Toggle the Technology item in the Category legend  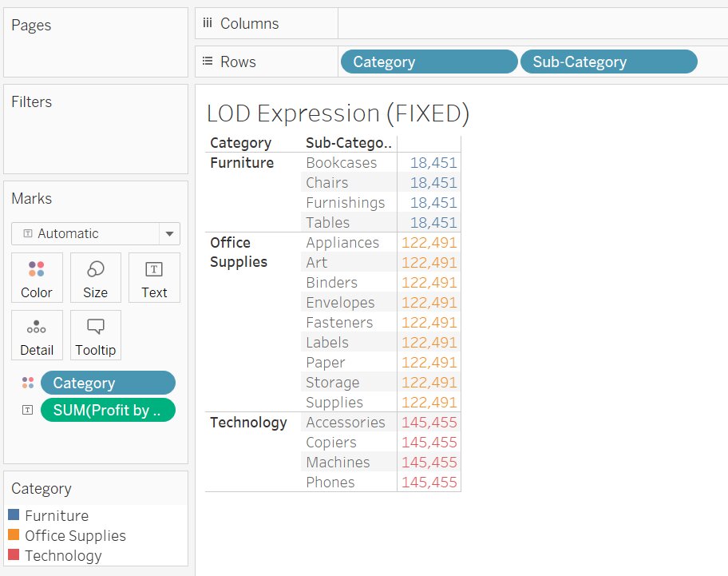pos(61,555)
